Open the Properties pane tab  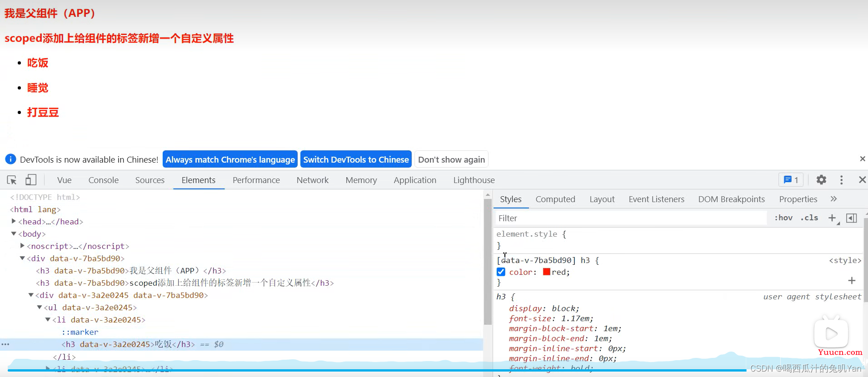tap(798, 199)
